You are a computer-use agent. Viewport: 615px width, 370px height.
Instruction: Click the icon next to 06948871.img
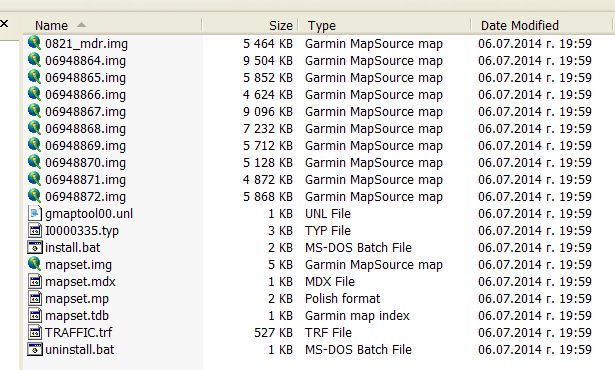coord(35,179)
